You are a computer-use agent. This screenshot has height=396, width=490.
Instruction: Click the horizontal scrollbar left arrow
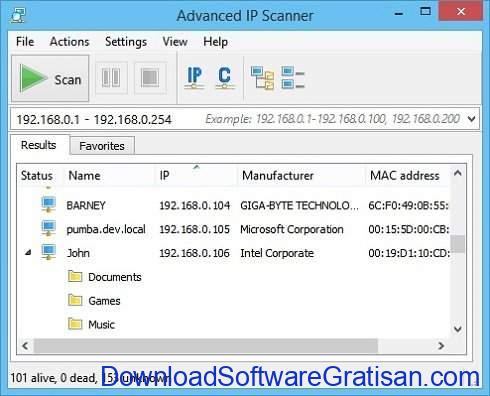(25, 346)
